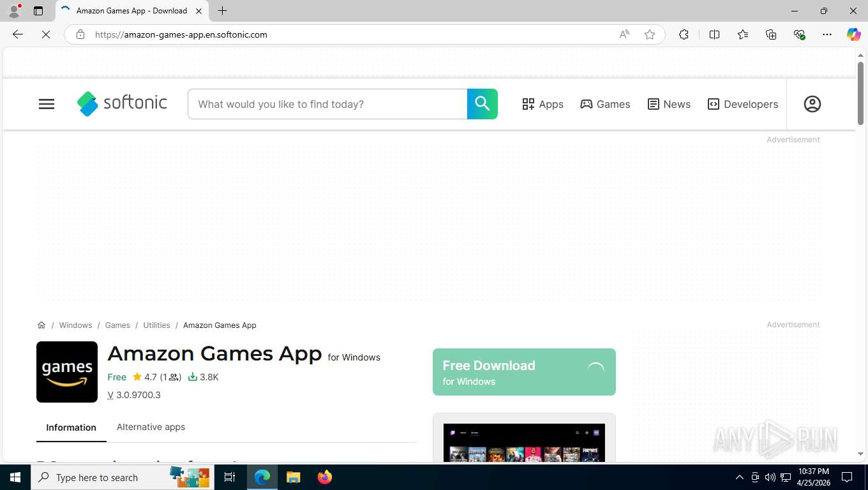
Task: Open Tab actions menu icon
Action: (x=38, y=11)
